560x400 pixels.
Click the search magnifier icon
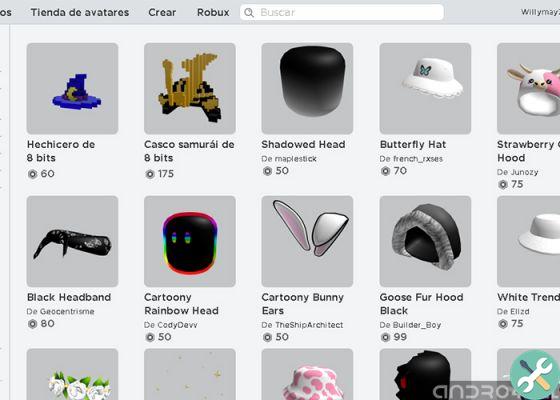point(249,13)
